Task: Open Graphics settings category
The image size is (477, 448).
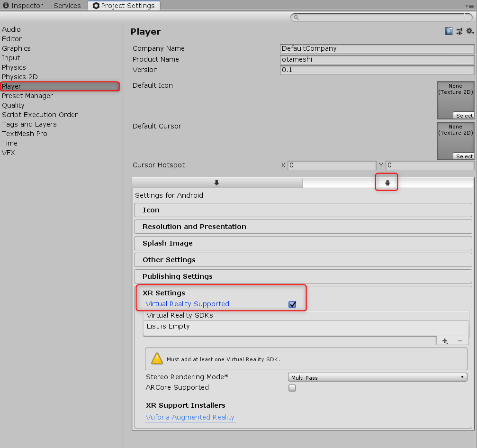Action: coord(60,48)
